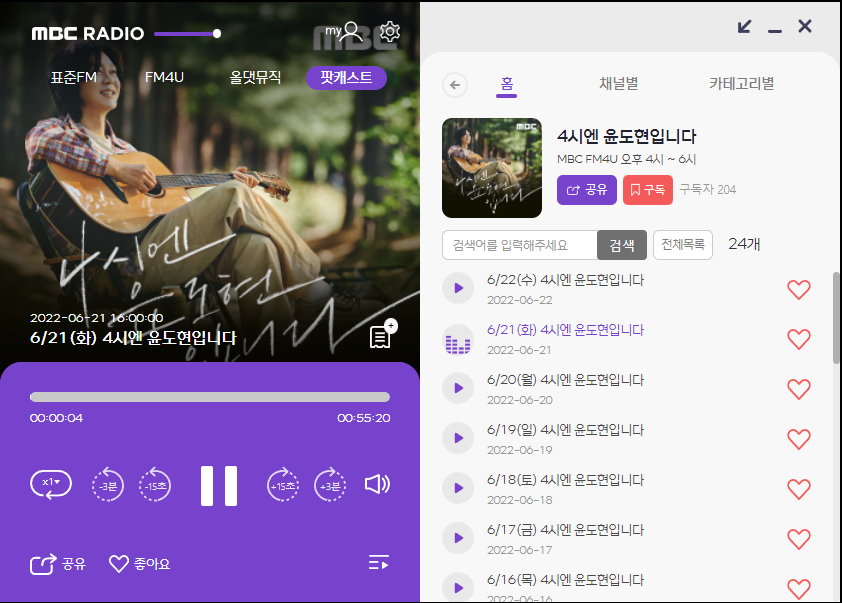Open the settings gear

pos(390,32)
